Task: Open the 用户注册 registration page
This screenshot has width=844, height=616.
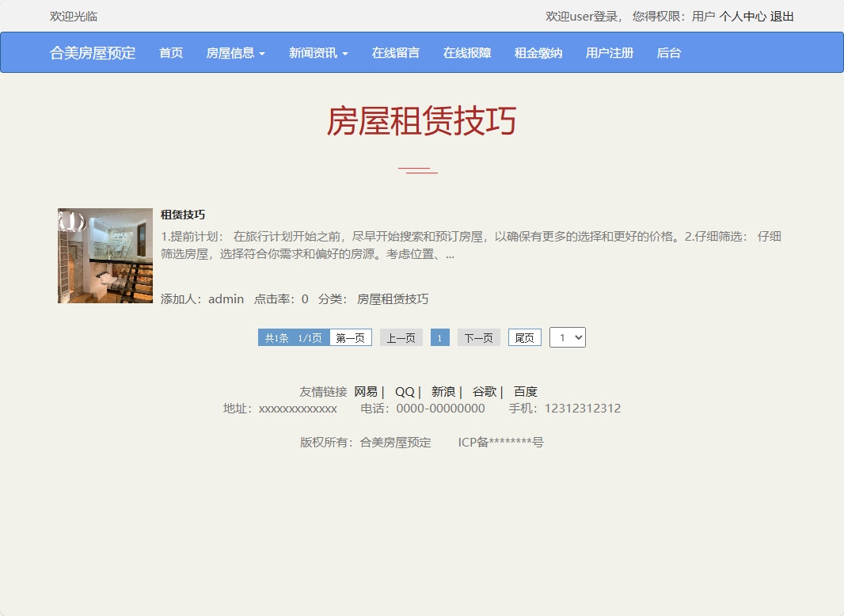Action: coord(609,53)
